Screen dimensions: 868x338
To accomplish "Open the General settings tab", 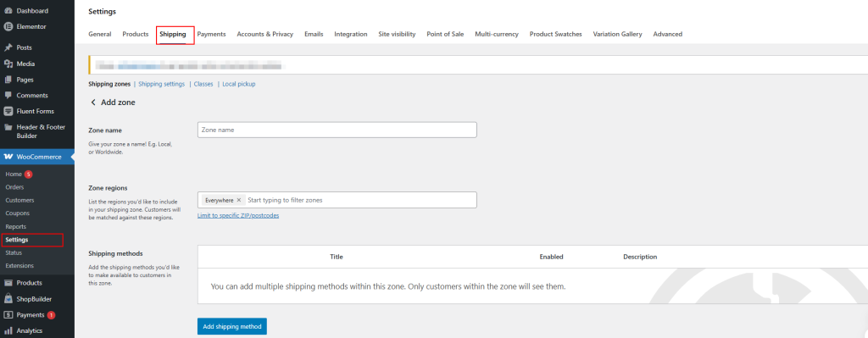I will pyautogui.click(x=100, y=34).
